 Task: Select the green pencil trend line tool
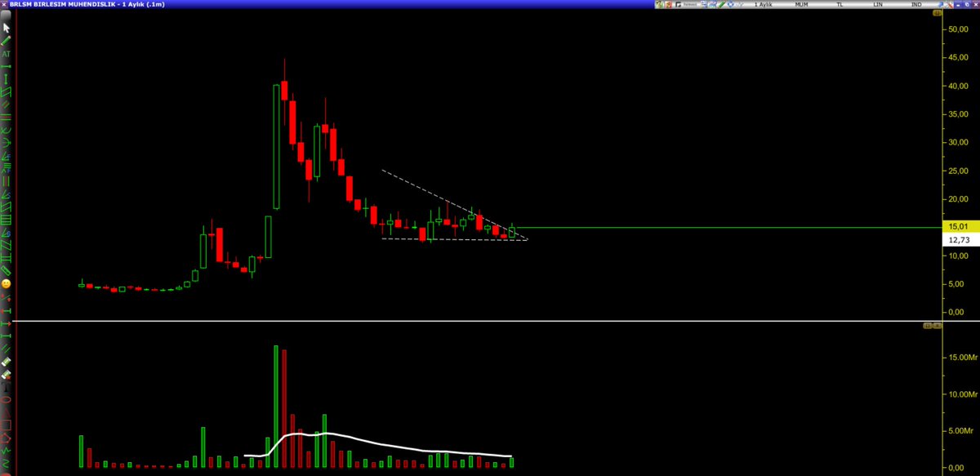[x=6, y=40]
